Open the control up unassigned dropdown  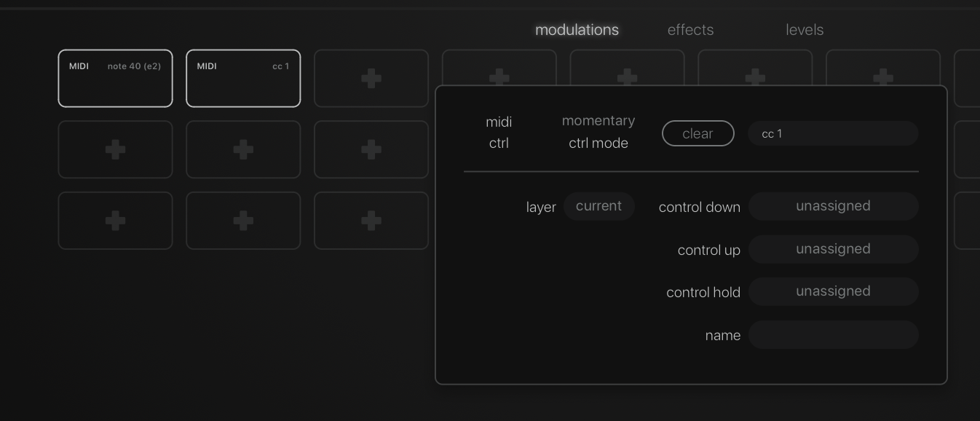tap(834, 249)
